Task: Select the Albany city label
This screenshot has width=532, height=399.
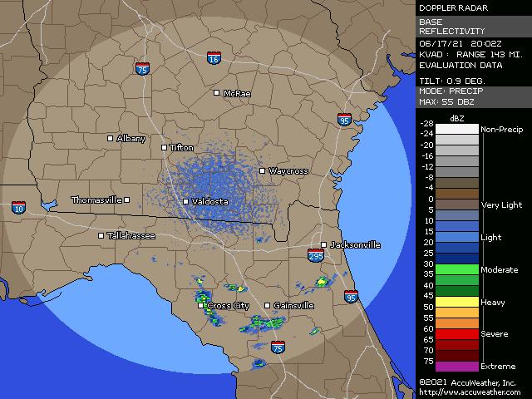Action: click(131, 139)
